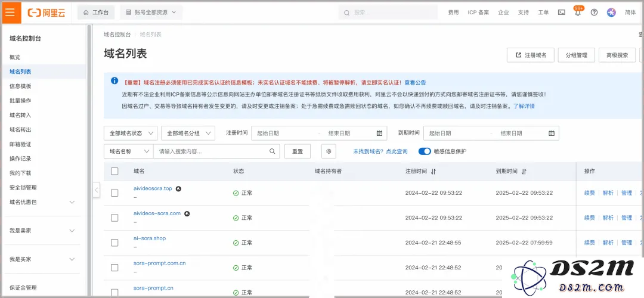Open the 全部域名状态 dropdown
The image size is (644, 298).
(x=131, y=133)
